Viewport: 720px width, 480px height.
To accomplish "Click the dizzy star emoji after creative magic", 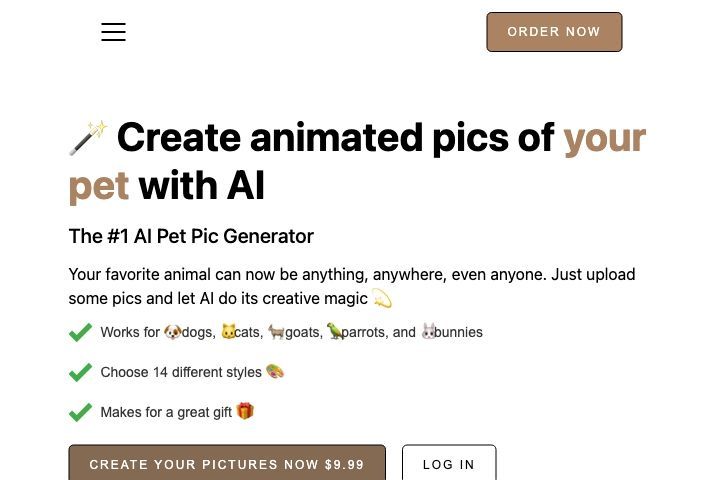I will tap(382, 298).
